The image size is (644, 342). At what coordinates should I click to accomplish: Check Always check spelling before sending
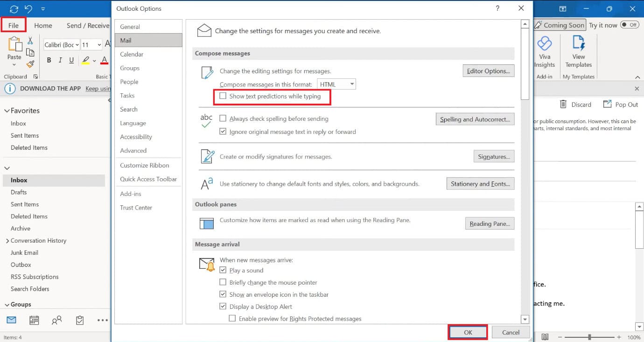tap(223, 119)
